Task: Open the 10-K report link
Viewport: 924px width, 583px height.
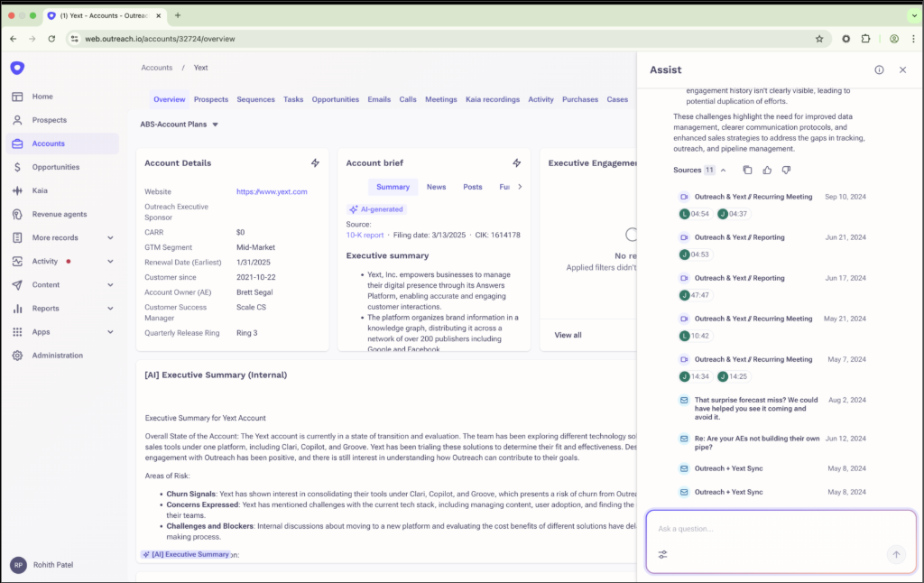Action: point(365,236)
